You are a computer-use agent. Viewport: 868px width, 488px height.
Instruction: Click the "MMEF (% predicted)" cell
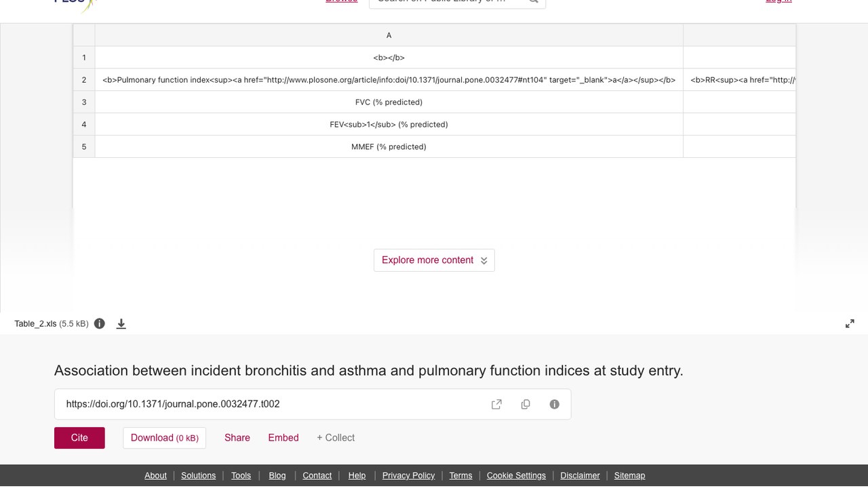point(389,147)
